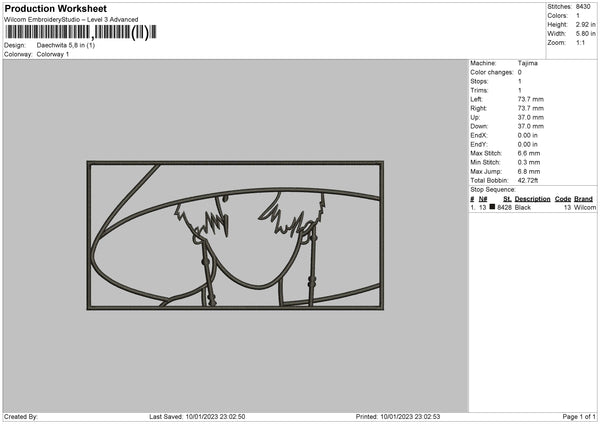Click the black thread color swatch
This screenshot has width=600, height=424.
[x=492, y=207]
